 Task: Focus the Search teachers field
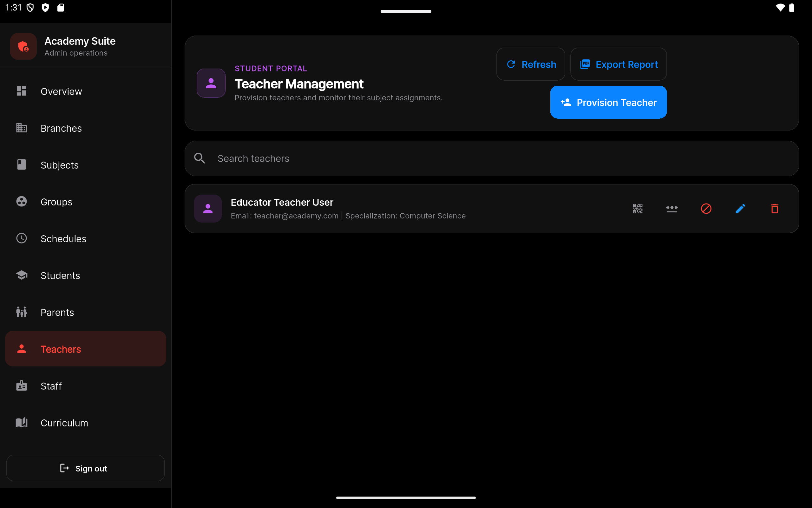coord(492,158)
